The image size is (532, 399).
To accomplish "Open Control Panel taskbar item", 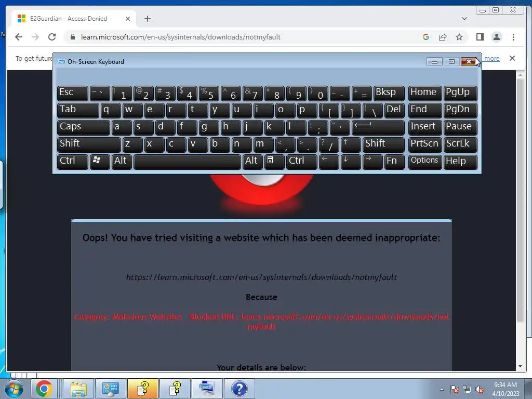I will pyautogui.click(x=110, y=389).
